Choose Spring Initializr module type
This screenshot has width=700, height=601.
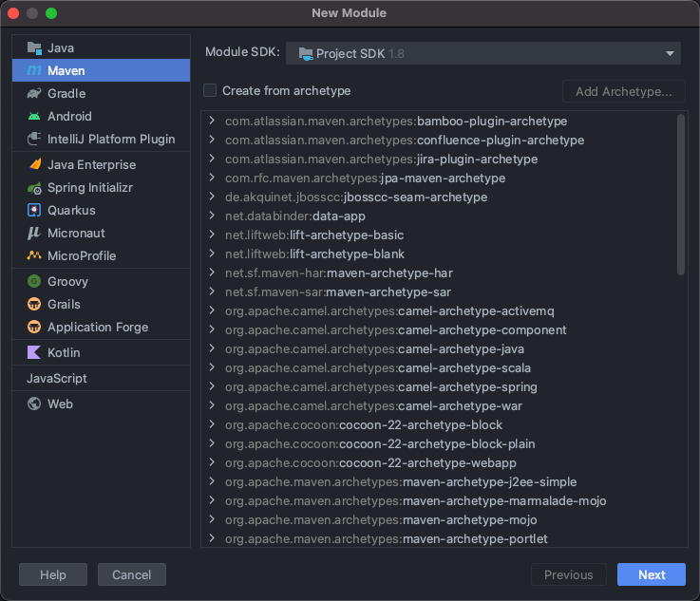tap(102, 187)
